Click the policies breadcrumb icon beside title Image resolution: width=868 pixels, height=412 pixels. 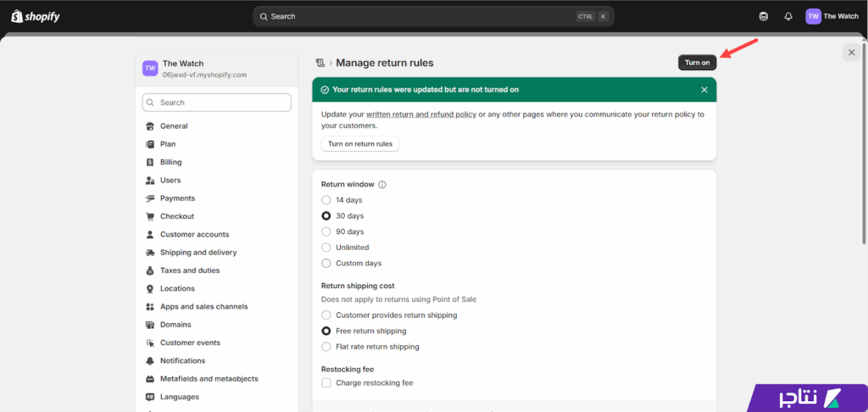(320, 63)
